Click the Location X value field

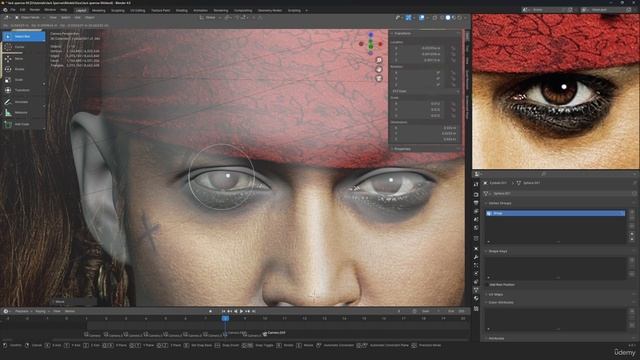(x=419, y=48)
